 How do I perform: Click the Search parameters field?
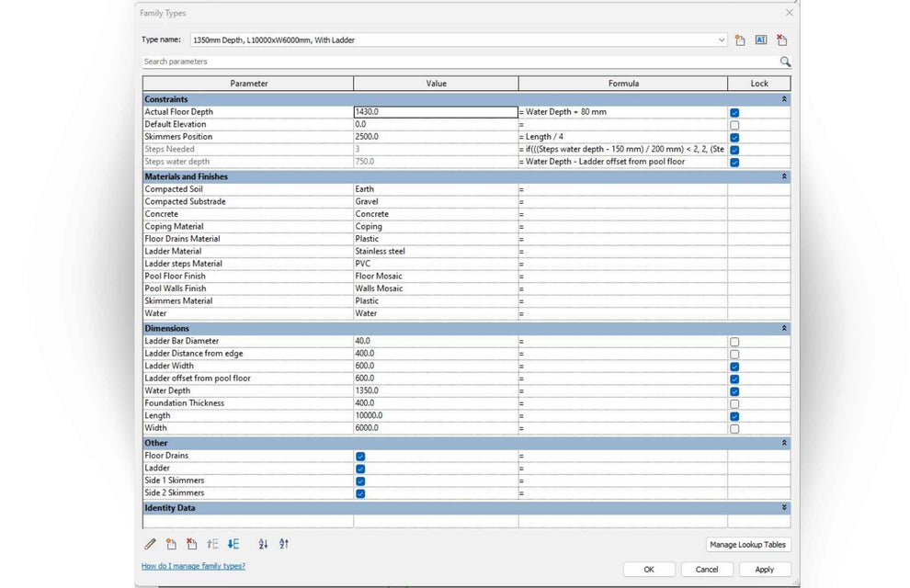click(460, 62)
